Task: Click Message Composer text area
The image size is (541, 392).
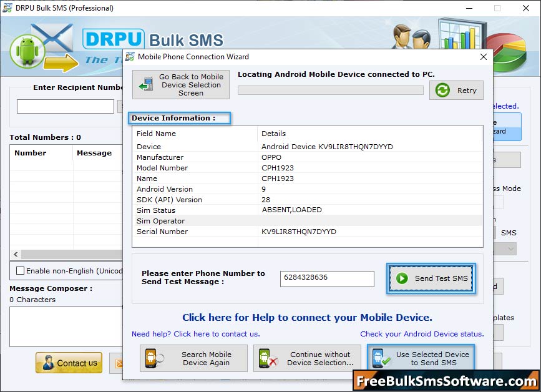Action: point(66,326)
